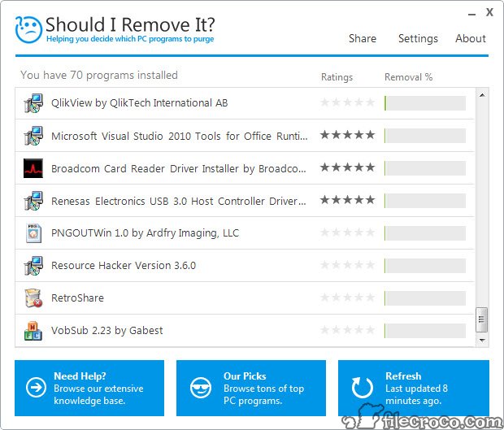
Task: Click the Resource Hacker empty star rating
Action: click(x=347, y=265)
